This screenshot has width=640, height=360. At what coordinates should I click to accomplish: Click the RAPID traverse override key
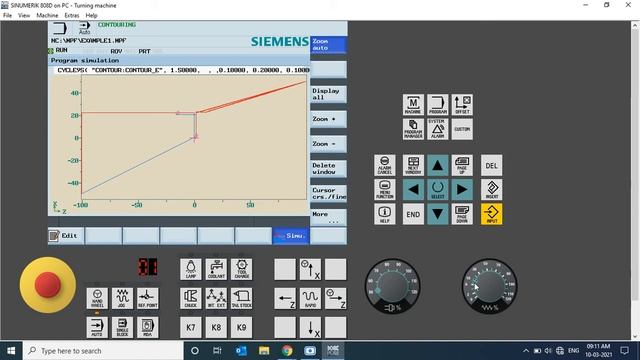coord(310,298)
